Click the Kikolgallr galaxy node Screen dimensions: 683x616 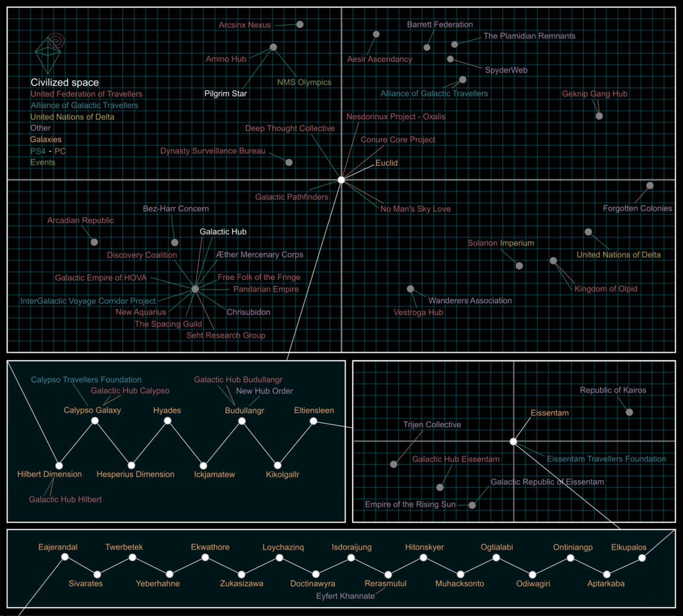point(277,465)
